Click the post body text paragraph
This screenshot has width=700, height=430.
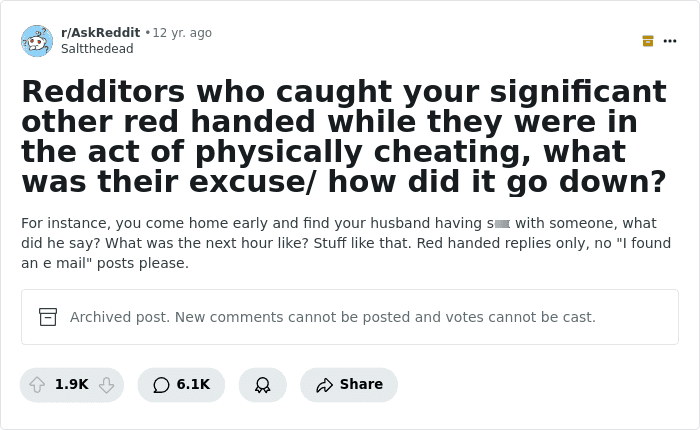(x=346, y=243)
